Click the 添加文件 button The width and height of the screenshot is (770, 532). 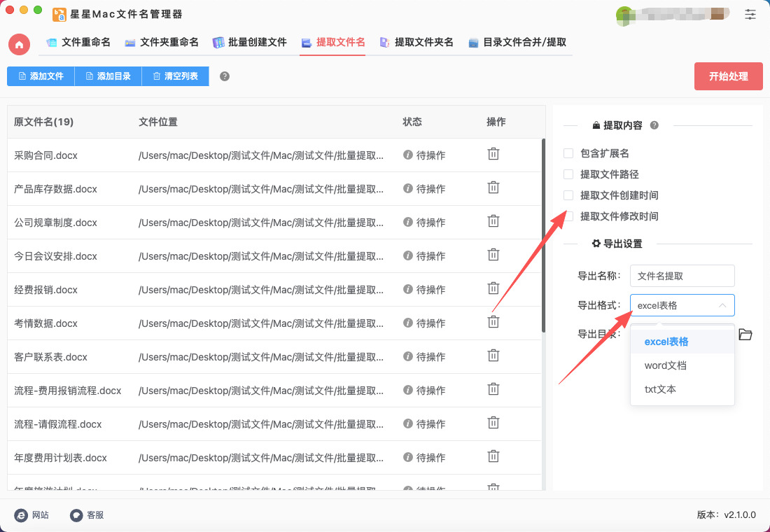(41, 76)
